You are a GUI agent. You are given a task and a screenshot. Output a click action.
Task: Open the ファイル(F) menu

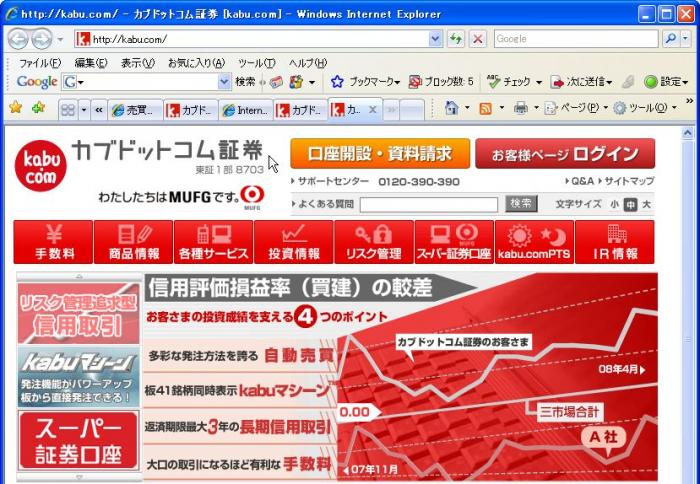(x=40, y=63)
